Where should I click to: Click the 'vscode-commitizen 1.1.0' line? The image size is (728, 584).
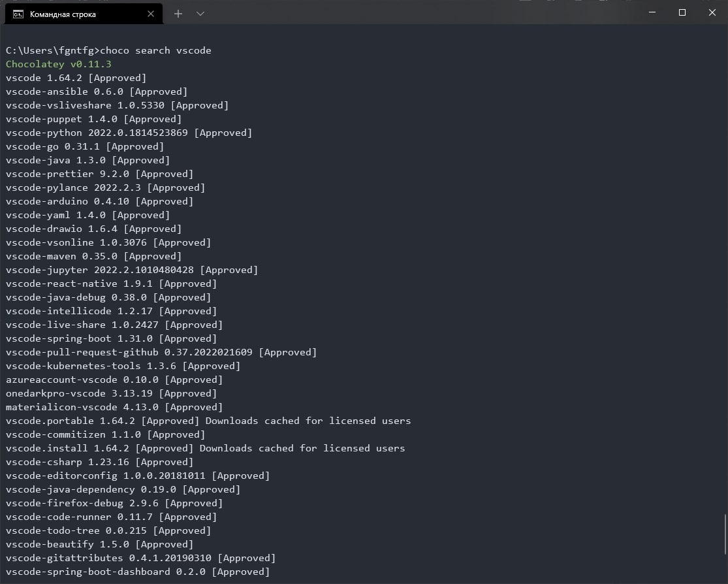pyautogui.click(x=105, y=434)
